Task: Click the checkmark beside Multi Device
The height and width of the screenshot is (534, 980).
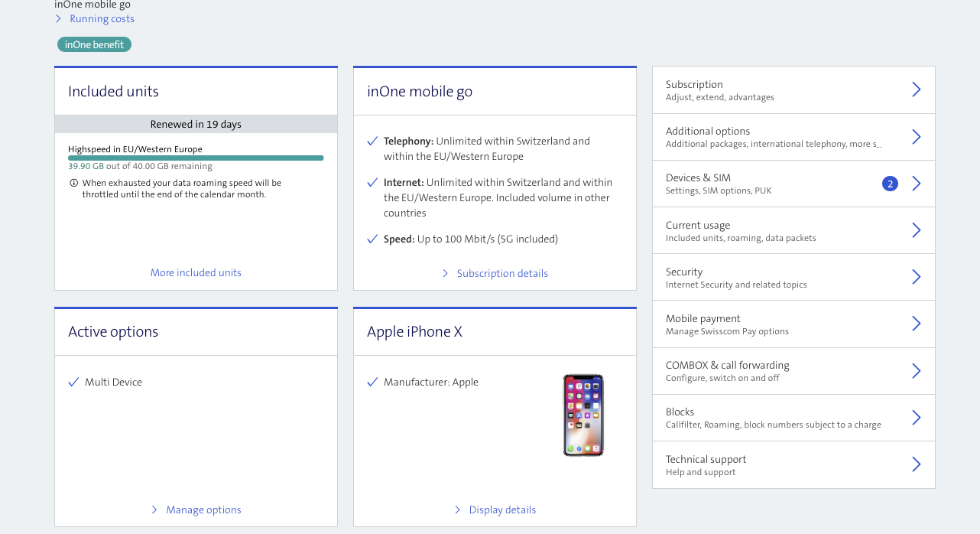Action: pos(73,382)
